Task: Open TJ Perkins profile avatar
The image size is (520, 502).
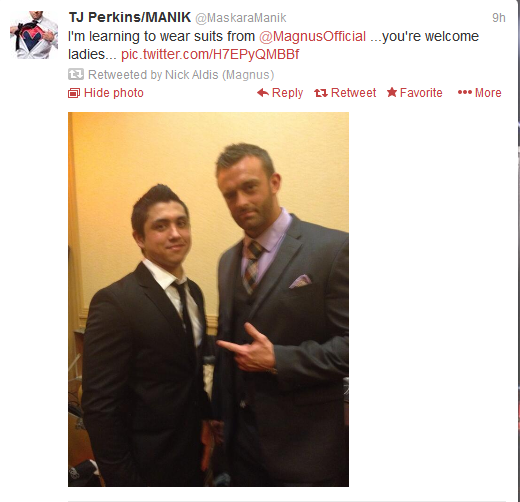Action: click(34, 35)
